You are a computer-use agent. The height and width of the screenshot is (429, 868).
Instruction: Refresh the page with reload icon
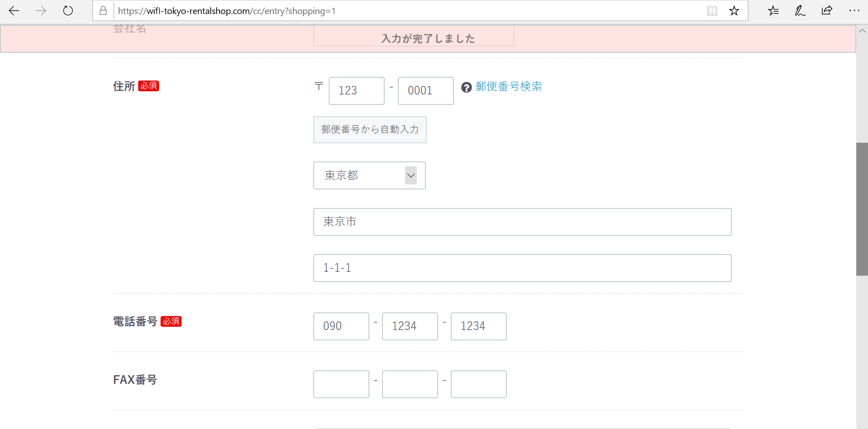click(x=68, y=11)
